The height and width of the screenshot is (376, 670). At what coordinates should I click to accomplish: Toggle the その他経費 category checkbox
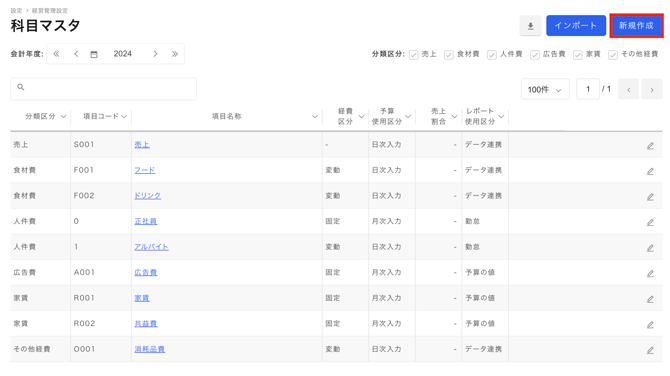point(613,55)
